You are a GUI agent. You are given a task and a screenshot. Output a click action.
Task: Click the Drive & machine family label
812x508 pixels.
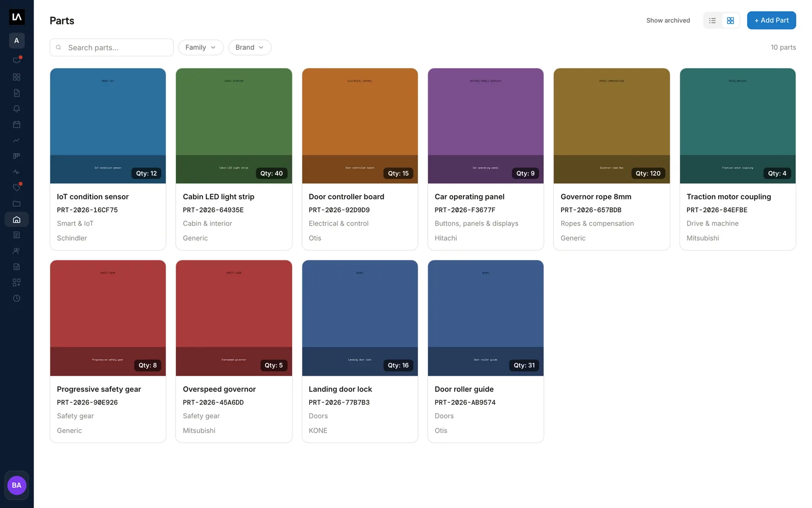[x=713, y=224]
